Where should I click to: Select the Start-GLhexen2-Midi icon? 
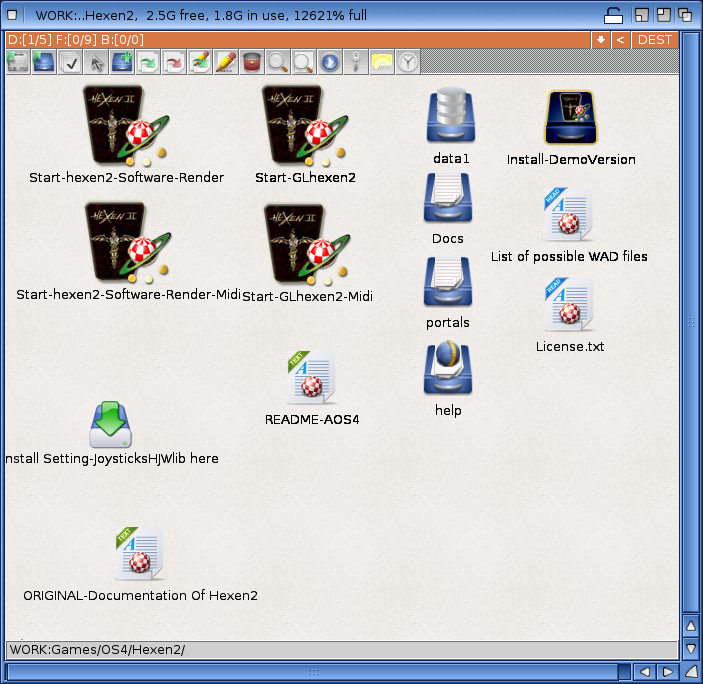coord(307,245)
